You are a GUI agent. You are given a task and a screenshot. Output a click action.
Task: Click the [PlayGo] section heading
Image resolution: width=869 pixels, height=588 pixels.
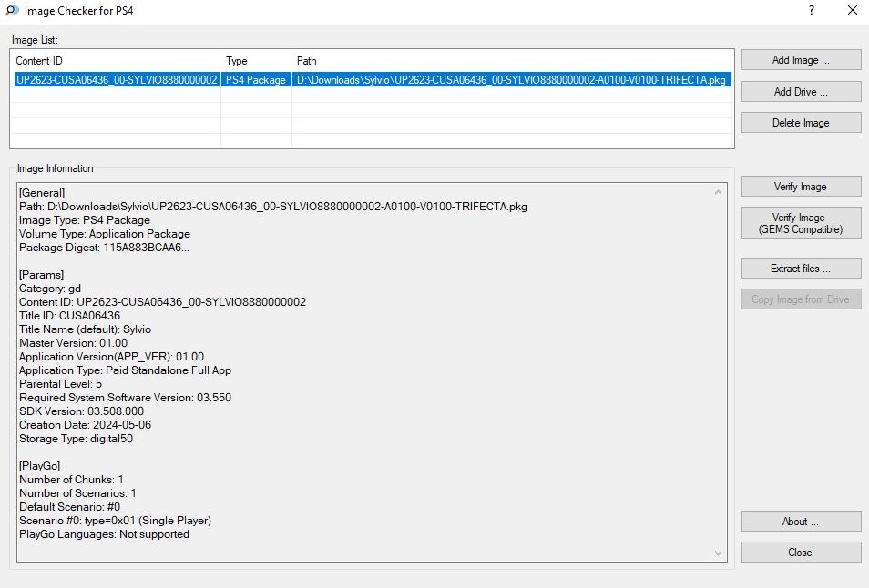pos(40,466)
